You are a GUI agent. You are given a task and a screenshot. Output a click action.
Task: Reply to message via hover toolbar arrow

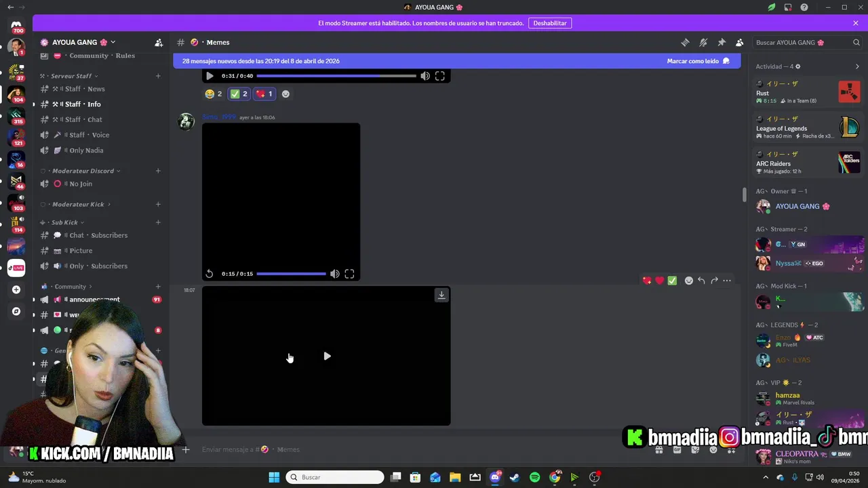(701, 281)
